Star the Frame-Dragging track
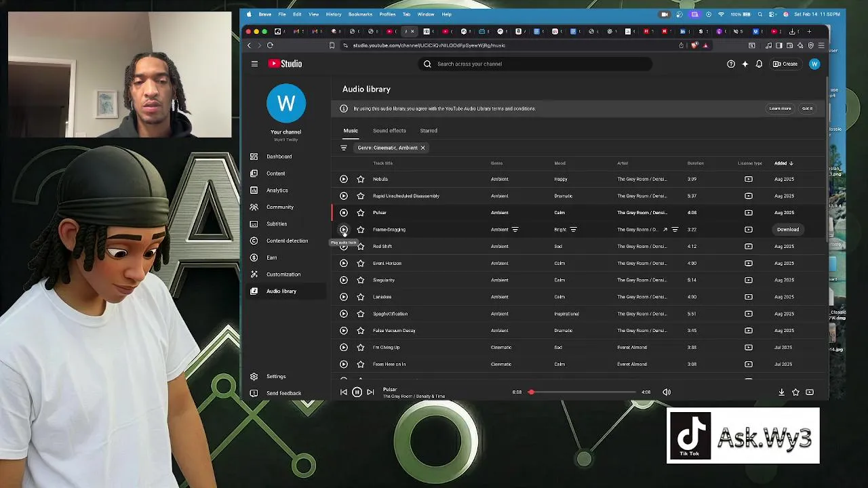This screenshot has width=868, height=488. coord(361,230)
